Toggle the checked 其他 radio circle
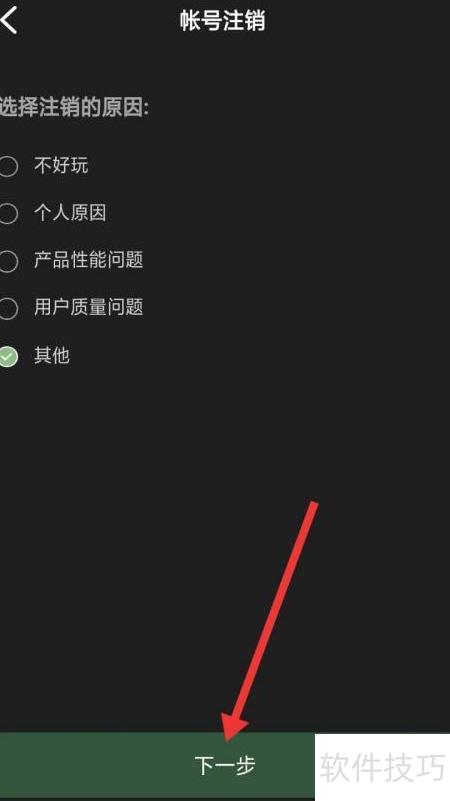Screen dimensions: 450x801 click(8, 357)
